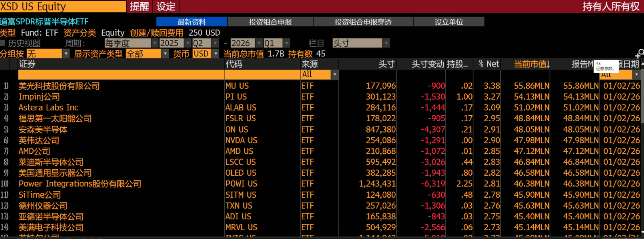Screen dimensions: 644x239
Task: Click the -4,307 position change value
Action: (x=433, y=129)
